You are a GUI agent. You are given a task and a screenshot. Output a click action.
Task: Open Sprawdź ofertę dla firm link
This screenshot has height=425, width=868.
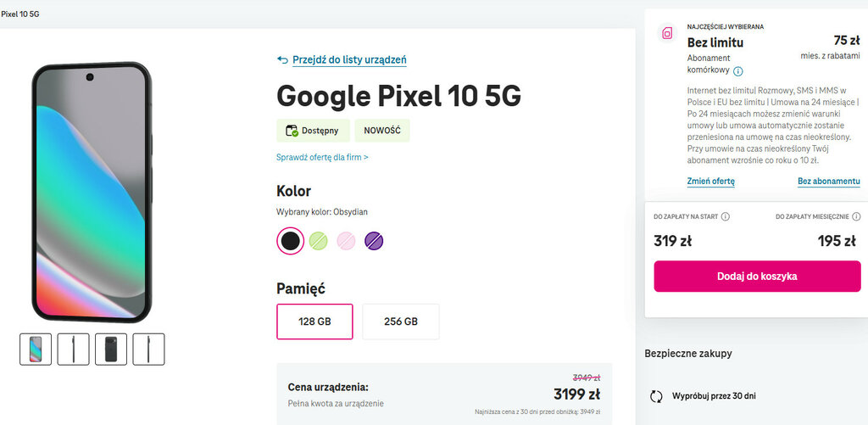322,157
